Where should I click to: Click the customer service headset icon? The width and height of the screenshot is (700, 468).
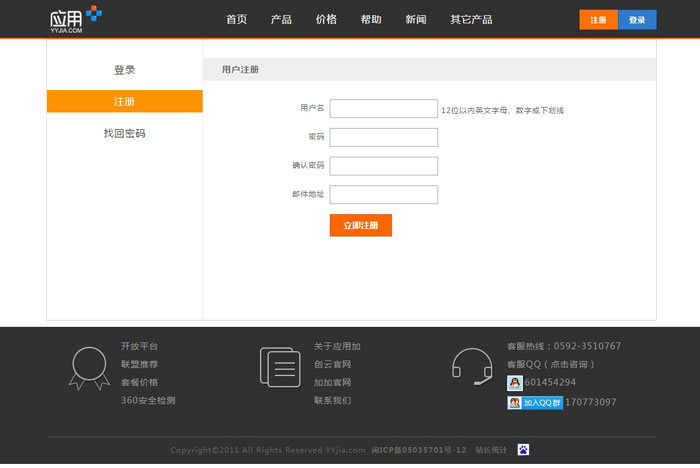click(x=471, y=367)
